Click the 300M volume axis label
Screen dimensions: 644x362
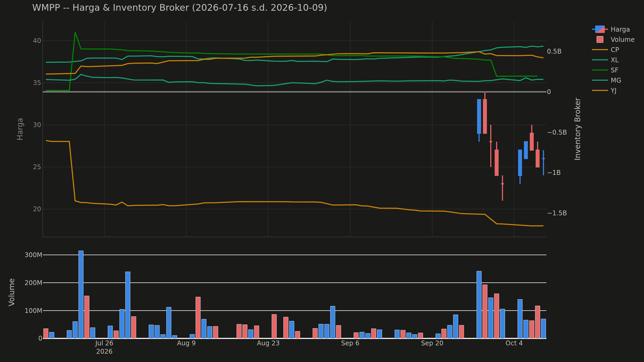33,255
